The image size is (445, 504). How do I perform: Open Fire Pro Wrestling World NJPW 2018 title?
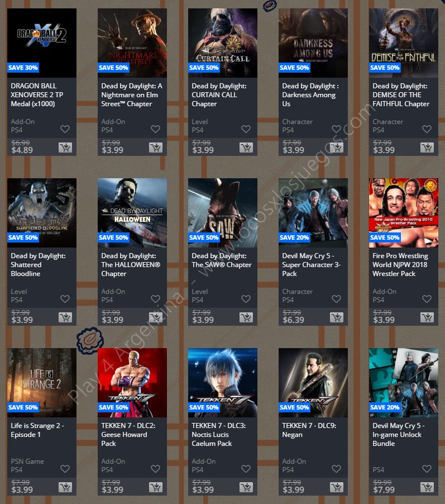tap(400, 264)
